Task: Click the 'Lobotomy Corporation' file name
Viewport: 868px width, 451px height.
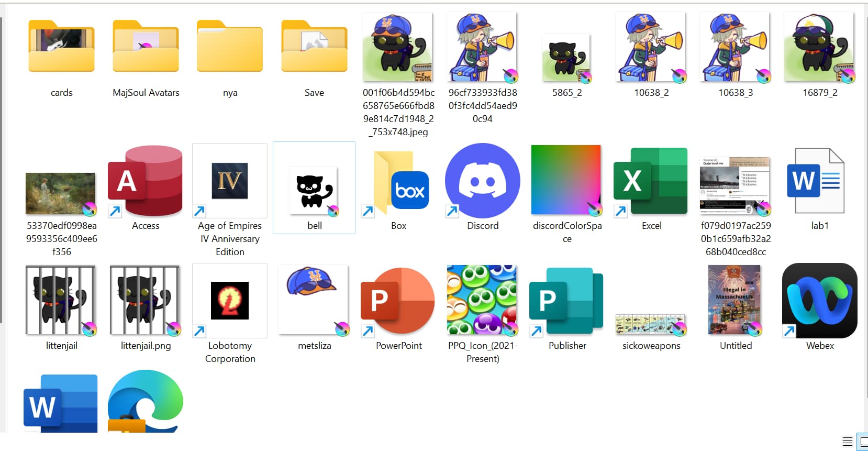Action: click(230, 352)
